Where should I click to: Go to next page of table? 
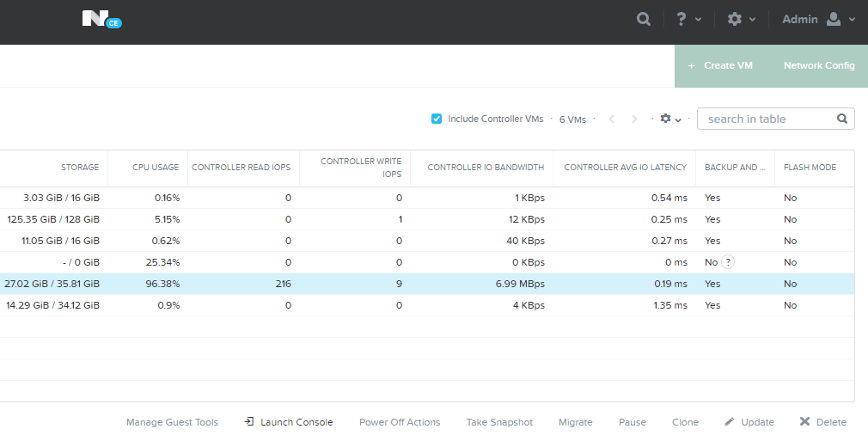pos(634,119)
